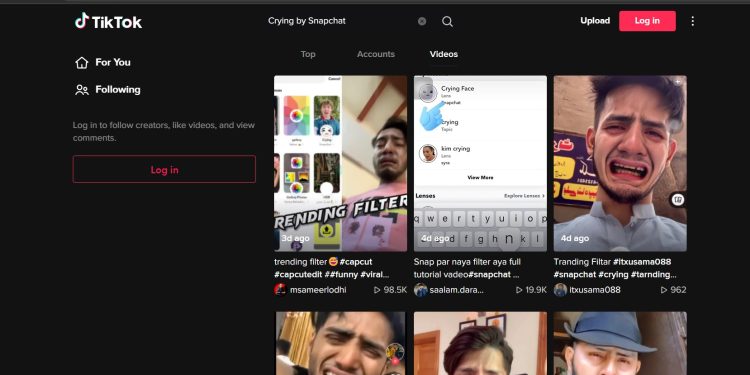Screen dimensions: 750x375
Task: Open msameerlodhi profile avatar
Action: (280, 290)
